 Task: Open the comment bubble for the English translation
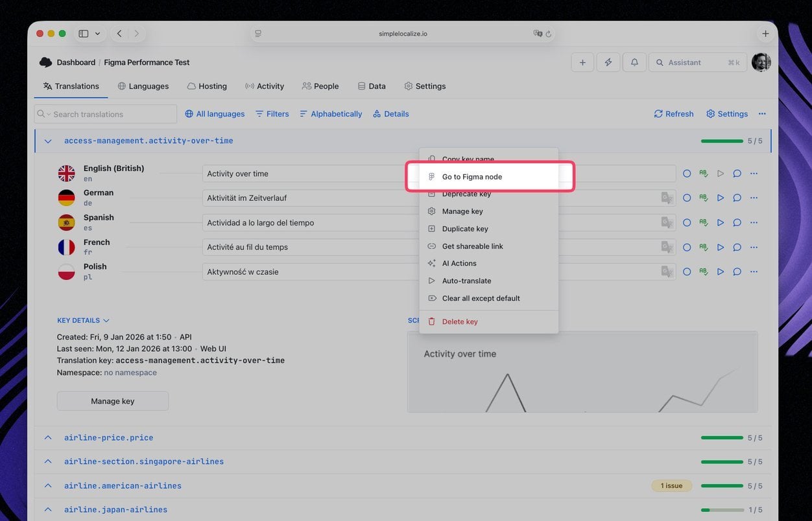pos(737,173)
